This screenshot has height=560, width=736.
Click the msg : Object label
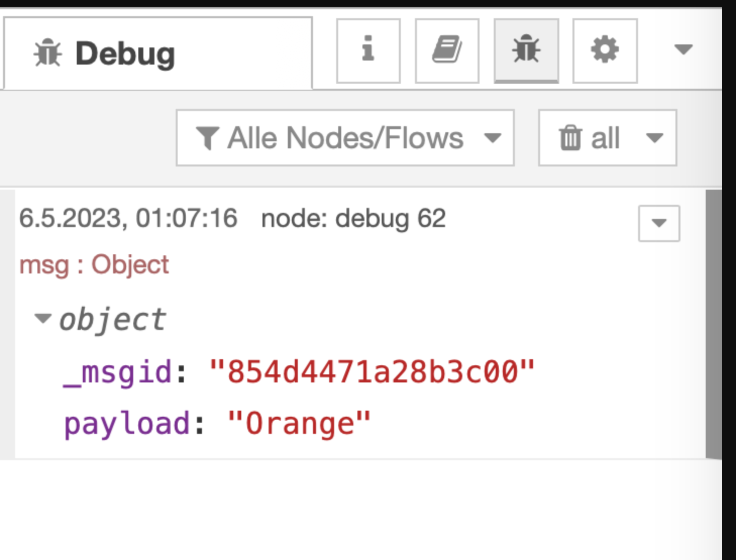click(94, 265)
